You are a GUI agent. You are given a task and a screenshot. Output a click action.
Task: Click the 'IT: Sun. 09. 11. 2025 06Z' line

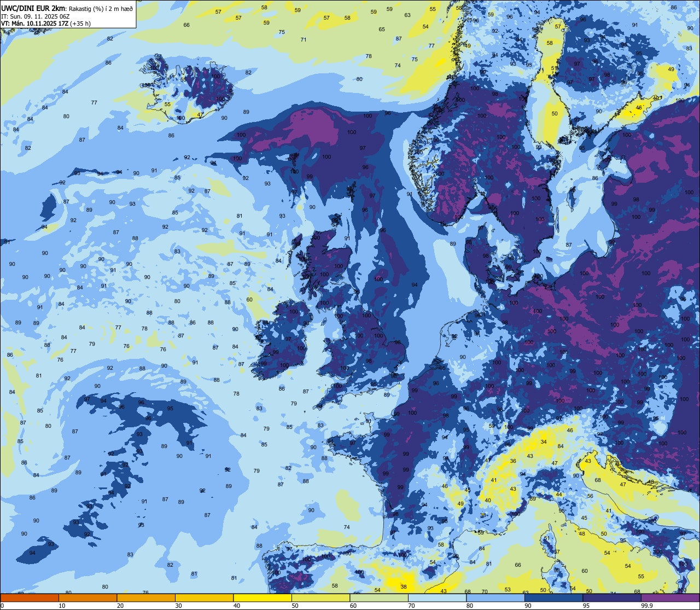point(35,16)
